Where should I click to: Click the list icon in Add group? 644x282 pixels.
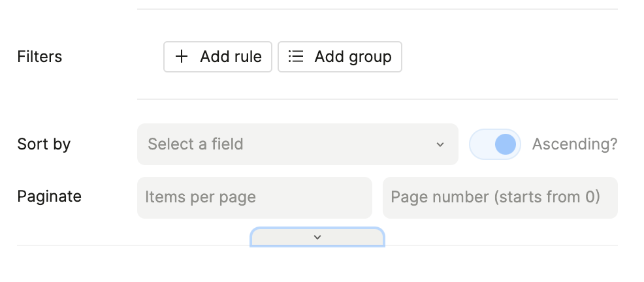[296, 57]
